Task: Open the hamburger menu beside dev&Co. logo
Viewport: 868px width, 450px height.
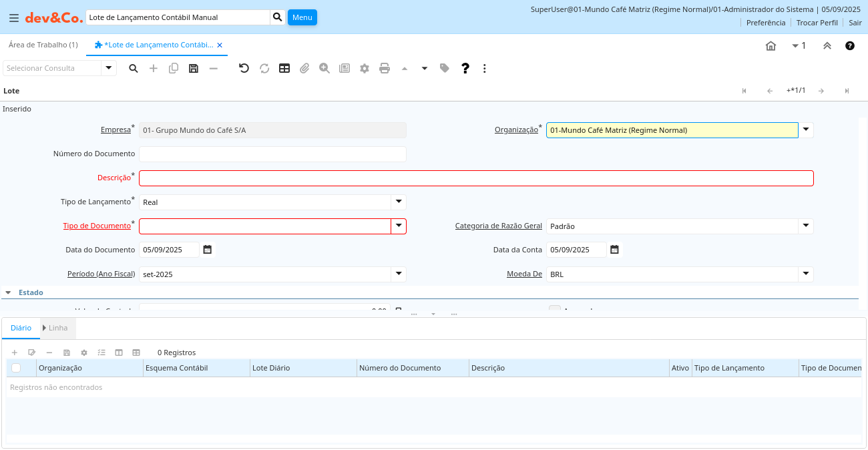Action: pos(14,18)
